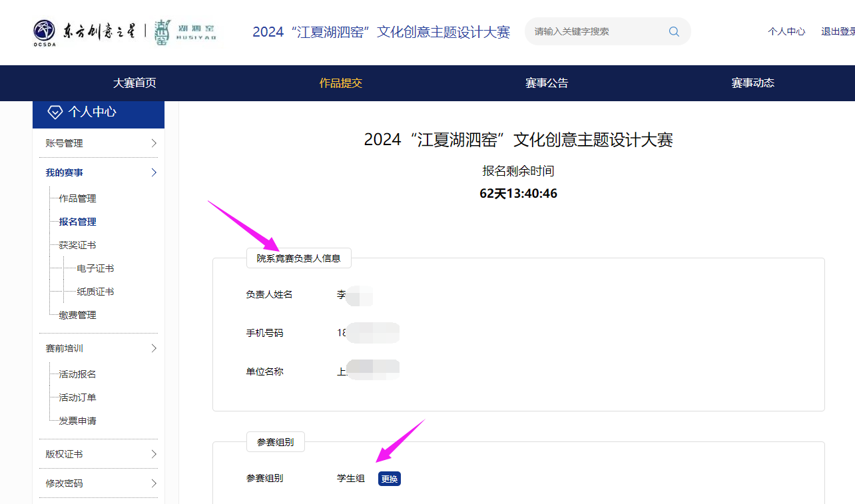Select 发票申请 in the sidebar
The height and width of the screenshot is (504, 855).
(x=77, y=421)
